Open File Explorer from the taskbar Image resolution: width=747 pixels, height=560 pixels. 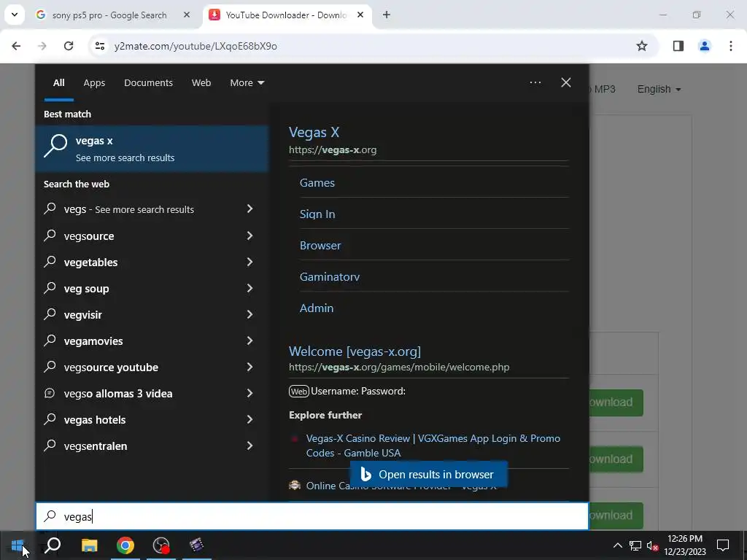(89, 545)
